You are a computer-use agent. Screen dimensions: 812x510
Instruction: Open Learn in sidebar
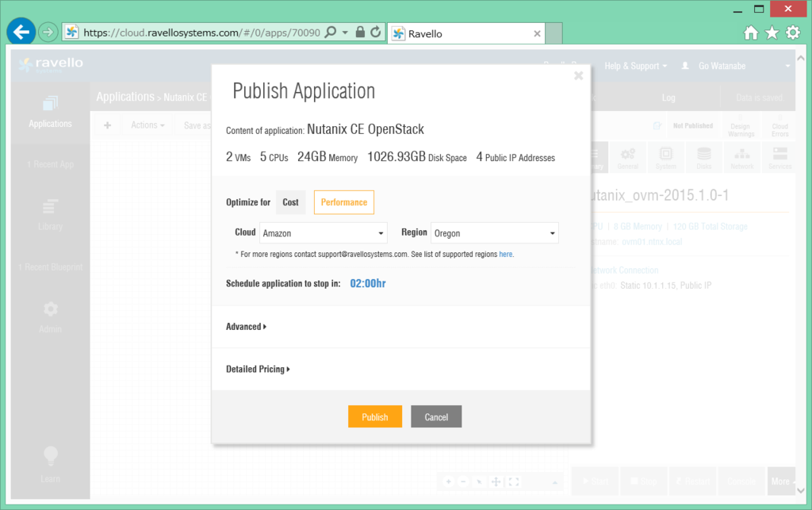click(50, 465)
